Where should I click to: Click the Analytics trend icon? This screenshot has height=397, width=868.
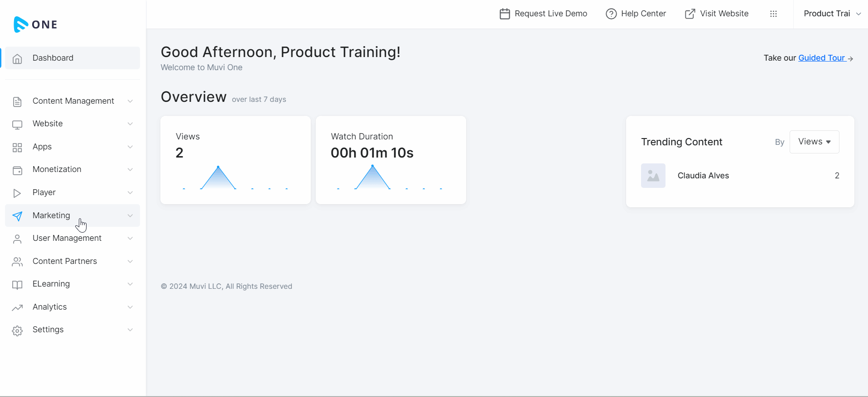(17, 307)
